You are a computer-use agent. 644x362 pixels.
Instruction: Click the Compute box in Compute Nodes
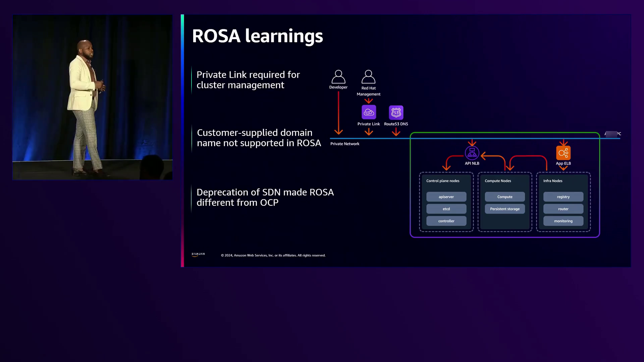click(x=504, y=197)
